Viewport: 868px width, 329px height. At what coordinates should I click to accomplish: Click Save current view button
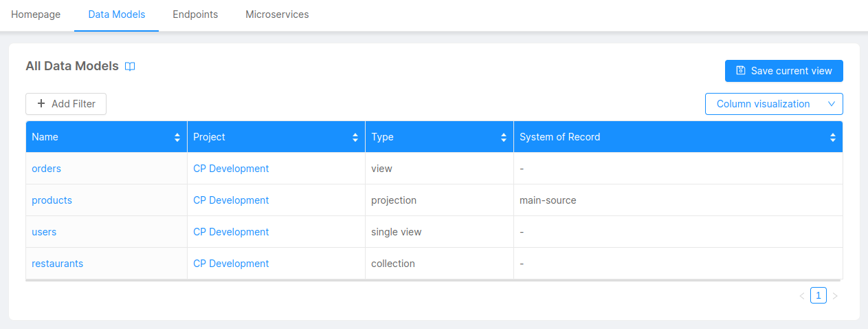[x=783, y=71]
